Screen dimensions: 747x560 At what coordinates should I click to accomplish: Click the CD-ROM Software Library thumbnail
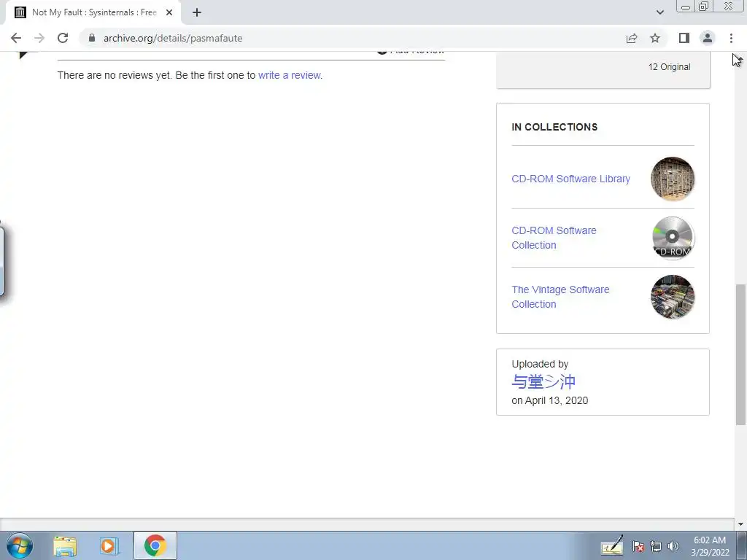pyautogui.click(x=672, y=179)
